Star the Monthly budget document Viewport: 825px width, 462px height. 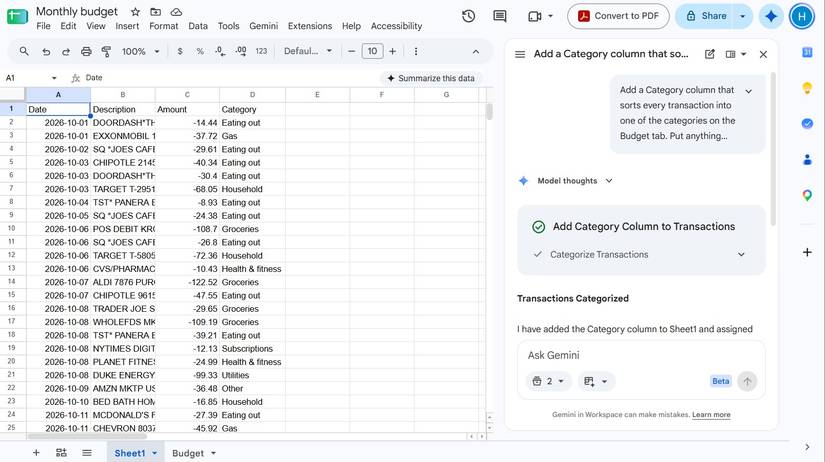tap(135, 12)
